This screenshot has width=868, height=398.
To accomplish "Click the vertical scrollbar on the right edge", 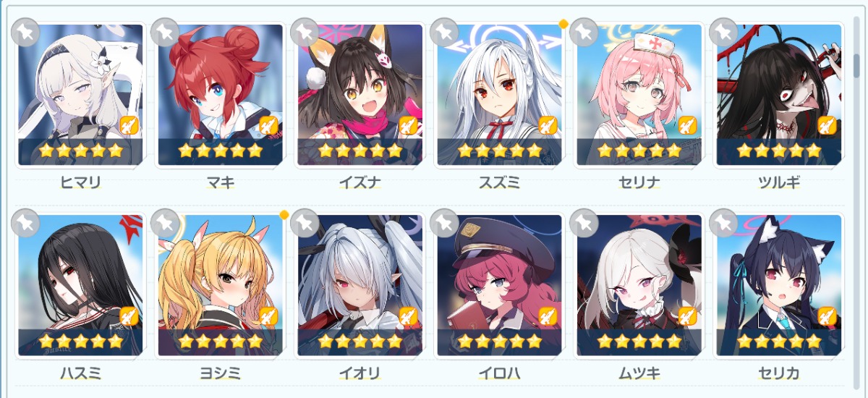I will tap(857, 54).
